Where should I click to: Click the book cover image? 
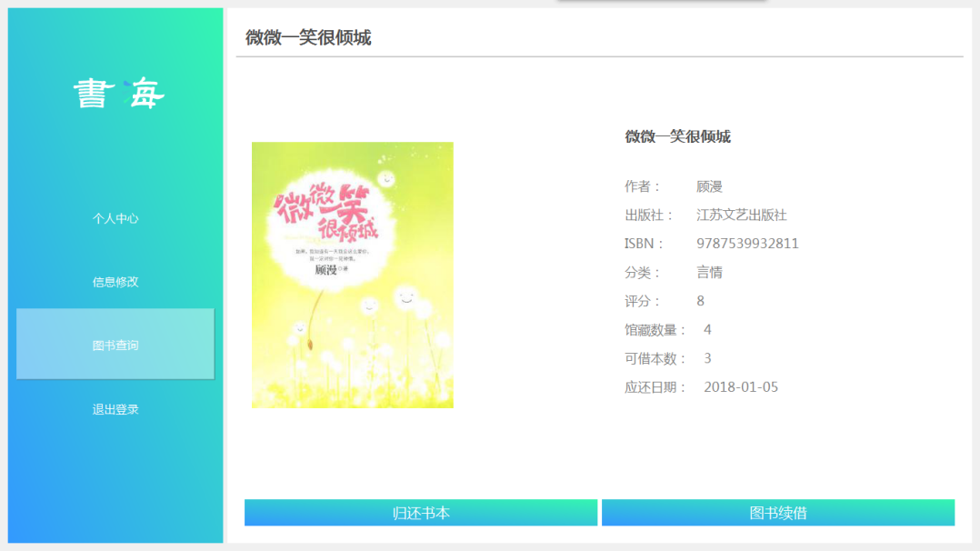click(353, 275)
